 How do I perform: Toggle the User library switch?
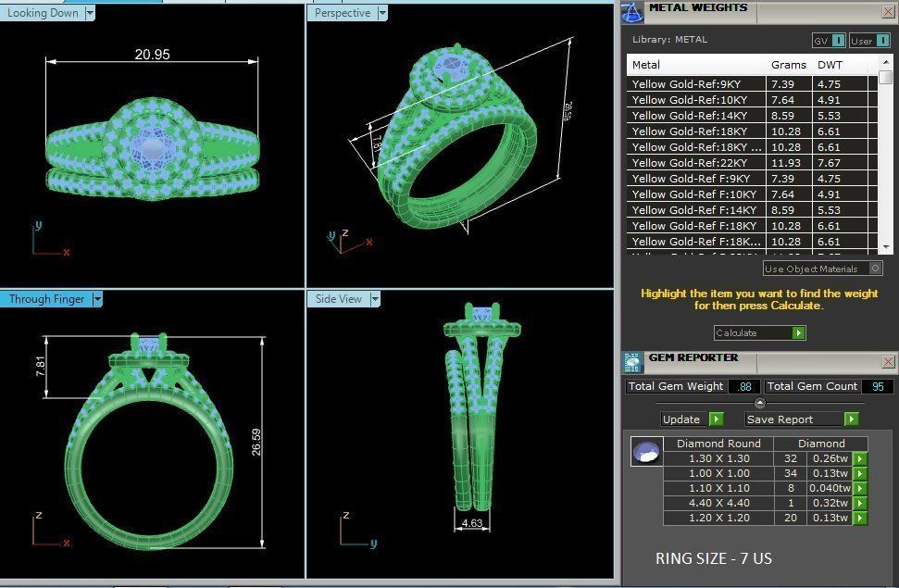(x=883, y=40)
